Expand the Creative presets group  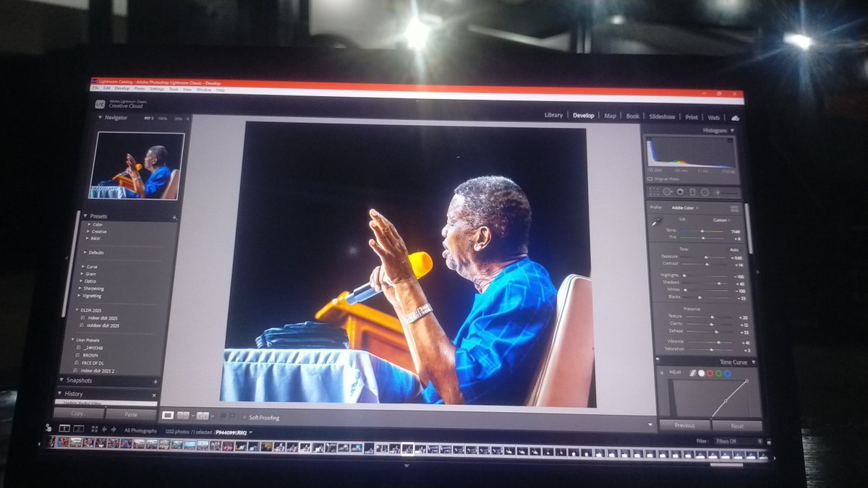click(88, 231)
